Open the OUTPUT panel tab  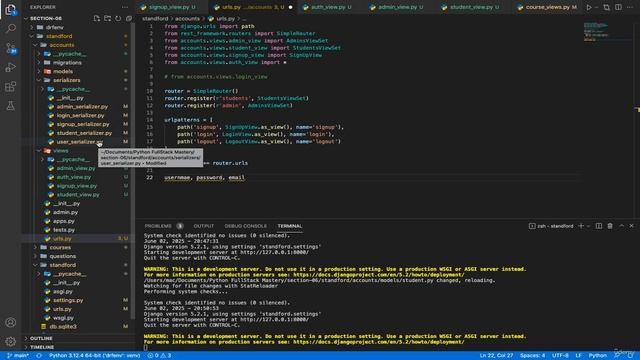pyautogui.click(x=204, y=226)
